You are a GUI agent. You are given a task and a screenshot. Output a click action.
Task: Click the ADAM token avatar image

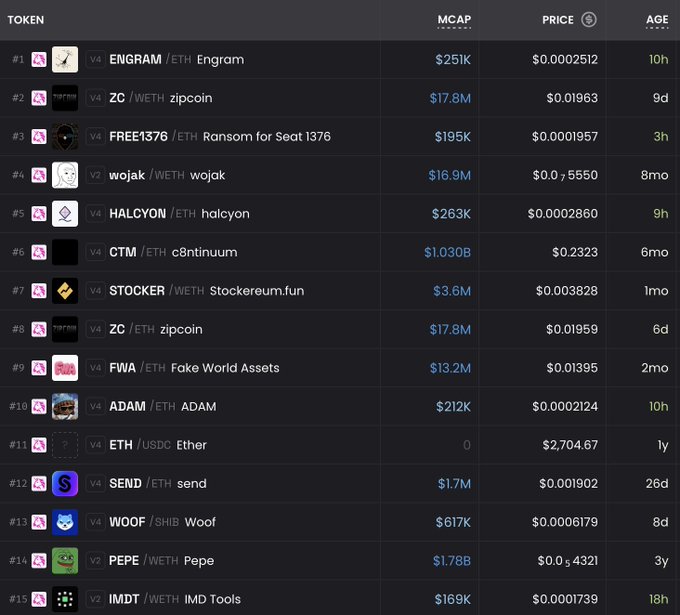tap(65, 406)
